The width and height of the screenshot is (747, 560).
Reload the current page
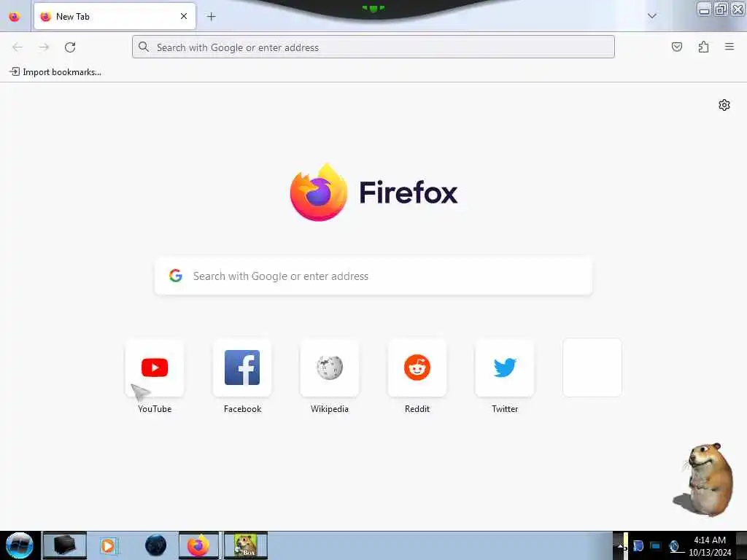70,47
